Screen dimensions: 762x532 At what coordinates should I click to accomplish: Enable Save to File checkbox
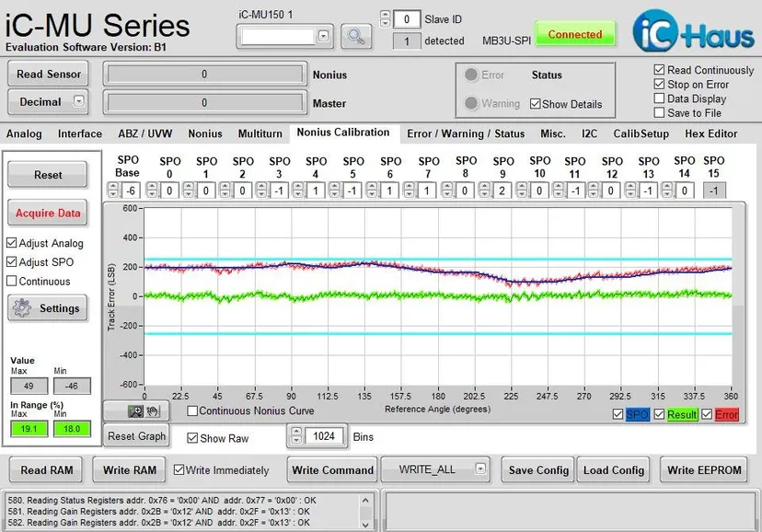659,112
